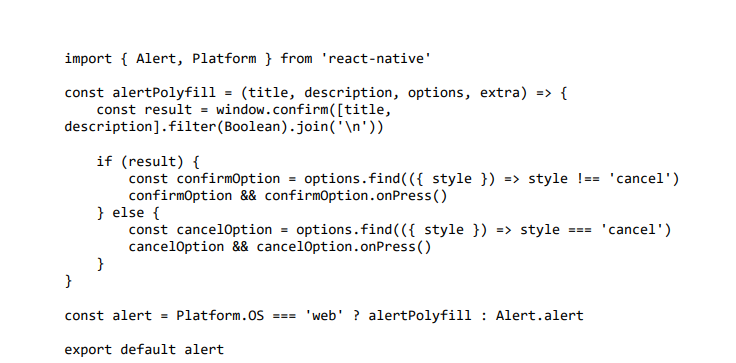Viewport: 736px width, 363px height.
Task: Click the 'else' keyword
Action: click(128, 213)
